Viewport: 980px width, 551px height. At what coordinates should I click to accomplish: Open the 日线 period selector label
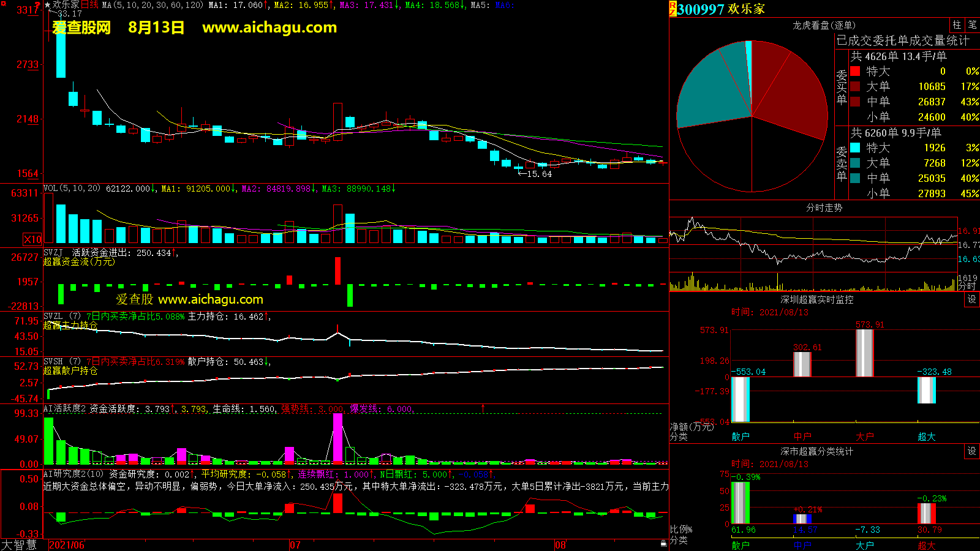point(89,5)
